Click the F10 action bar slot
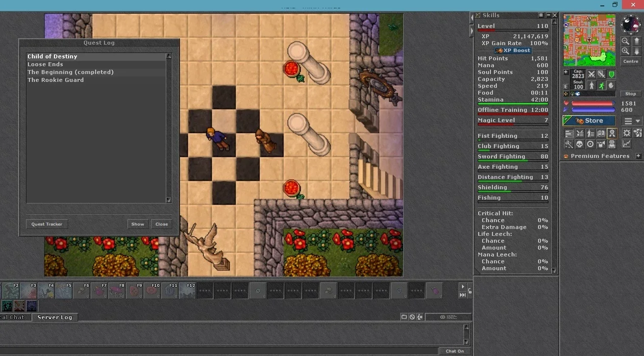 point(152,290)
